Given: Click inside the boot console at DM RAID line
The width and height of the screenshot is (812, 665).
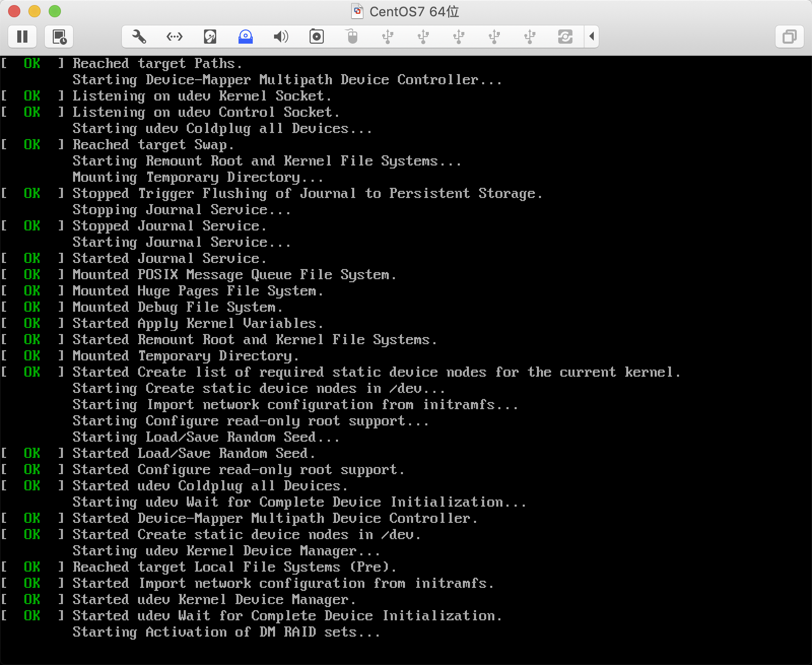Looking at the screenshot, I should 226,632.
